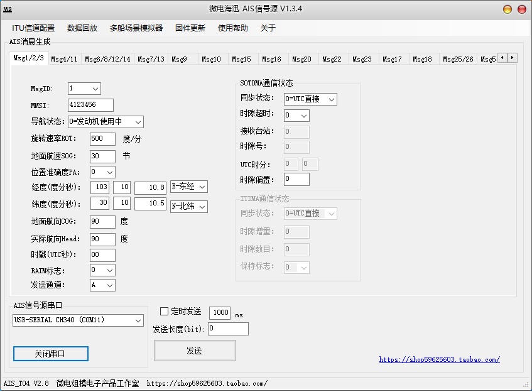Click the 关闭串口 button

(x=51, y=354)
